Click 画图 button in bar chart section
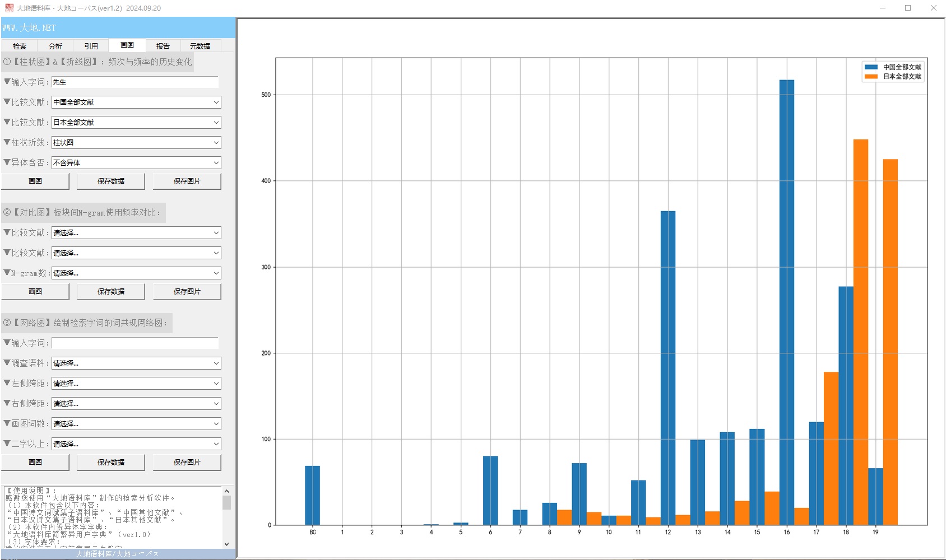 [35, 181]
